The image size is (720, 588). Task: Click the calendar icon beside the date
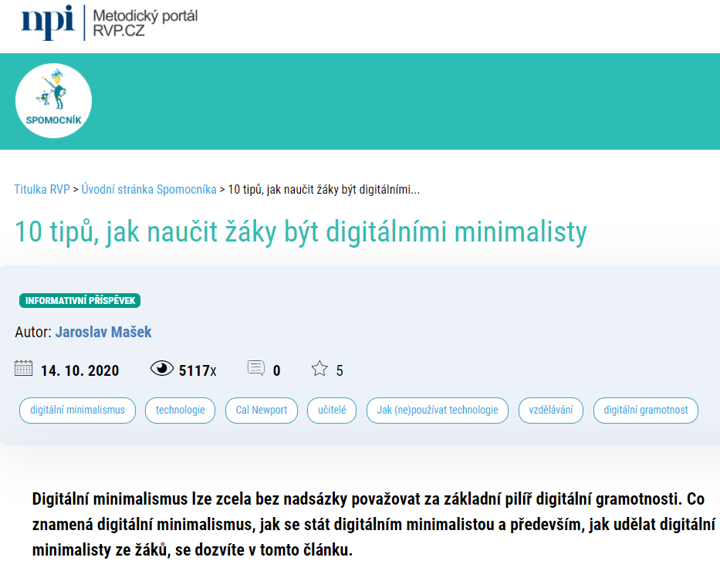[x=24, y=368]
